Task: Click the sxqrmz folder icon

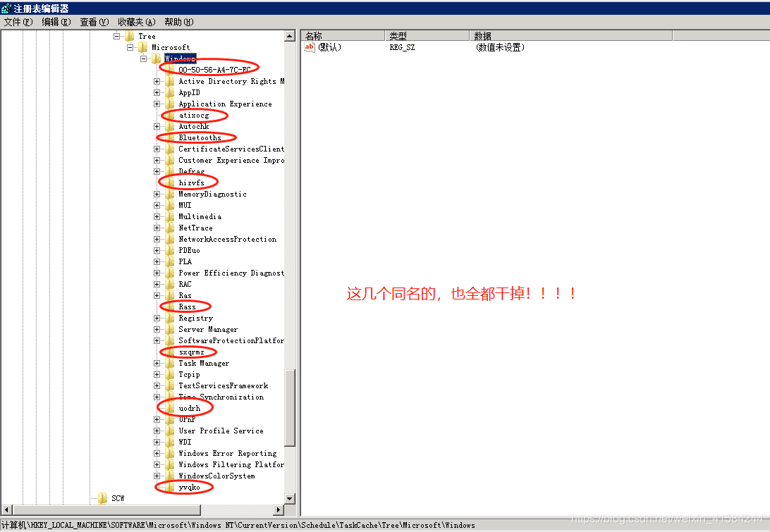Action: [170, 352]
